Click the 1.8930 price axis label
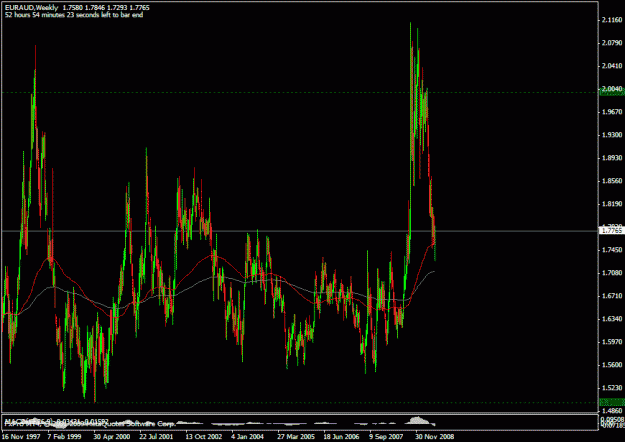Screen dimensions: 625x442 613,158
